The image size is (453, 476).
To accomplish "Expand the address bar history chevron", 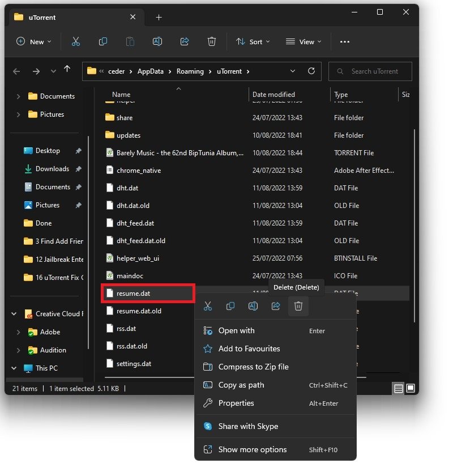I will 292,71.
